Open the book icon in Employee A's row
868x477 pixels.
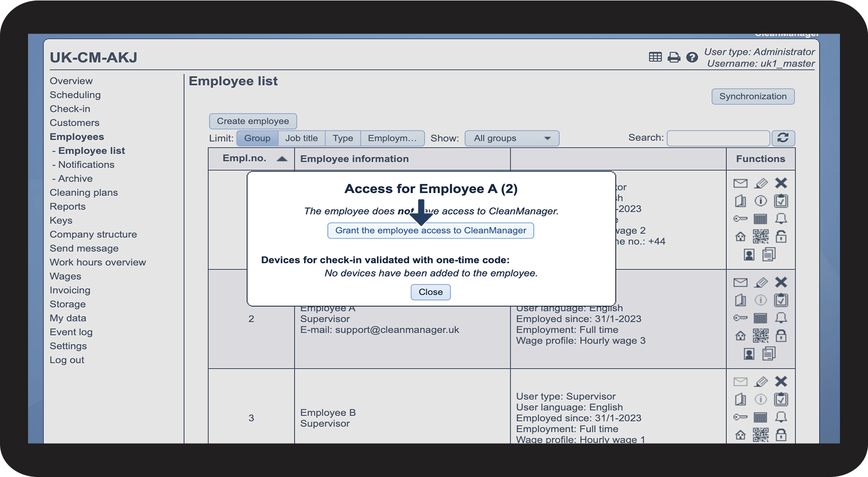(x=740, y=300)
